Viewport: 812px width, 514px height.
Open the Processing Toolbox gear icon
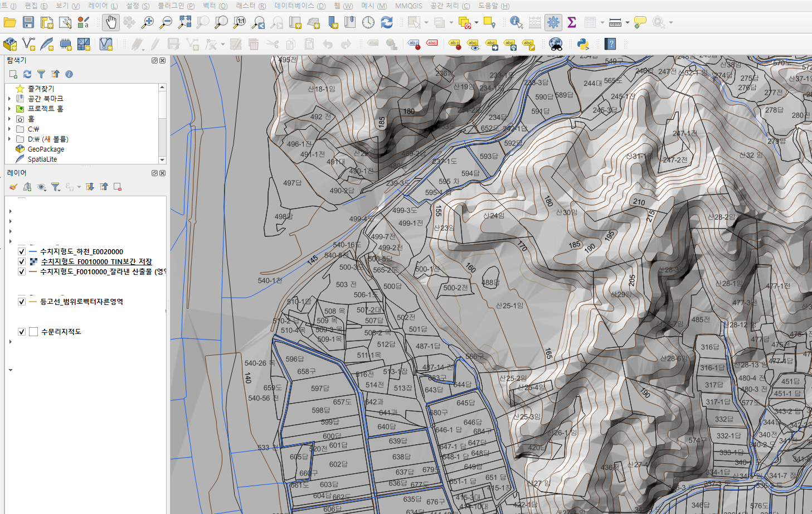[553, 22]
